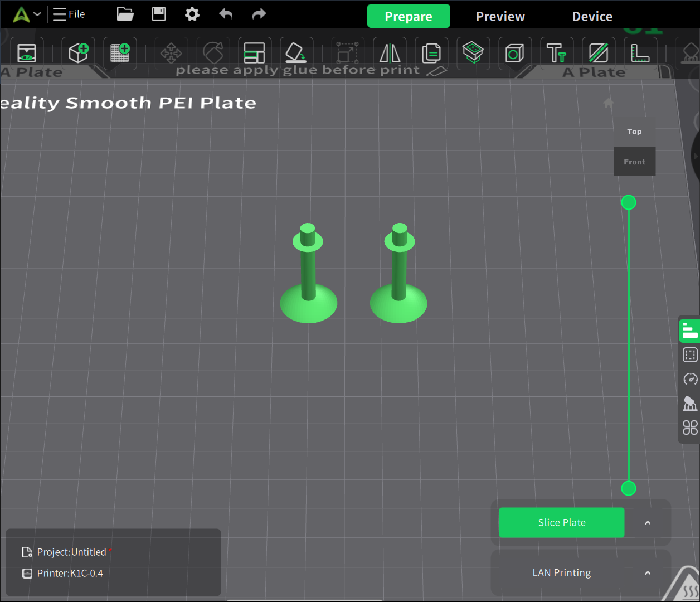Open the Settings gear

[x=192, y=14]
